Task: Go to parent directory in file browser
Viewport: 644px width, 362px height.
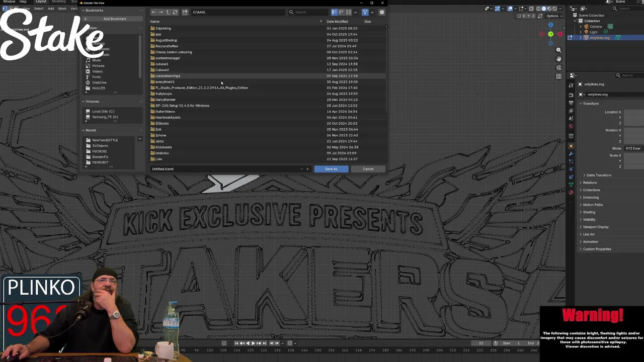Action: click(168, 12)
